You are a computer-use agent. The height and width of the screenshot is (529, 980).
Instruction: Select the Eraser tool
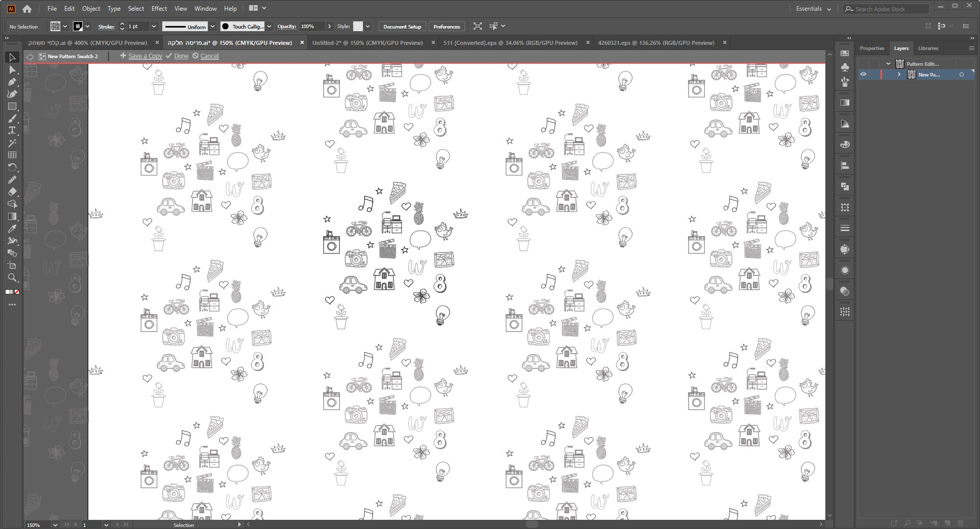tap(12, 192)
